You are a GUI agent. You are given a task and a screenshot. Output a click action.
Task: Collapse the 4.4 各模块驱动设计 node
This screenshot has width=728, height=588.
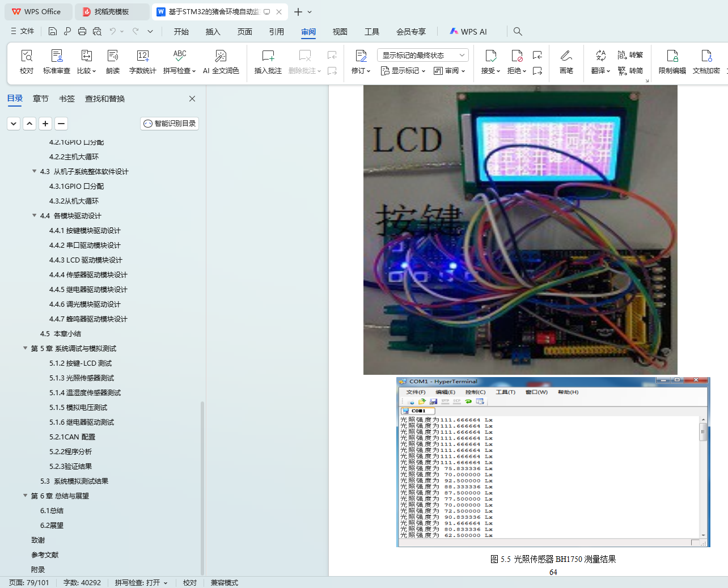pos(35,215)
